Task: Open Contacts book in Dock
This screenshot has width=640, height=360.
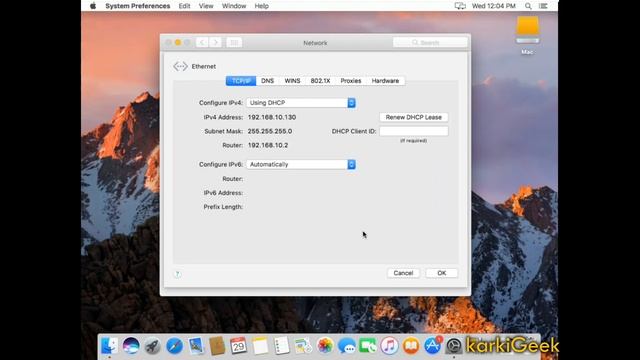Action: [x=217, y=346]
